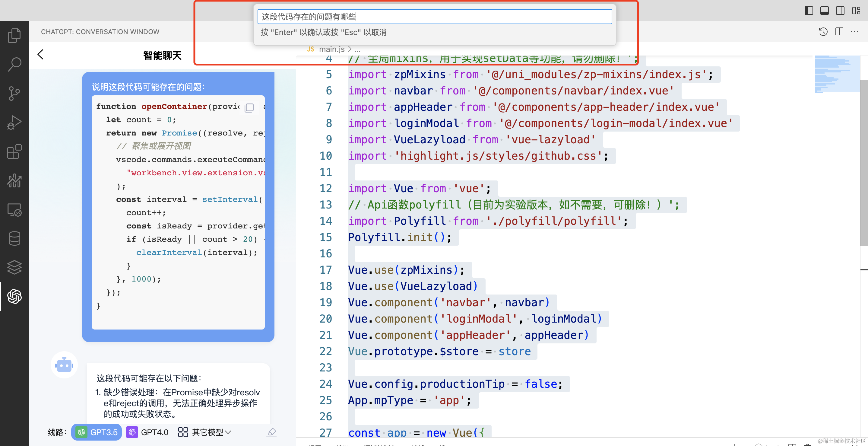
Task: Open Run and Debug view
Action: click(x=14, y=123)
